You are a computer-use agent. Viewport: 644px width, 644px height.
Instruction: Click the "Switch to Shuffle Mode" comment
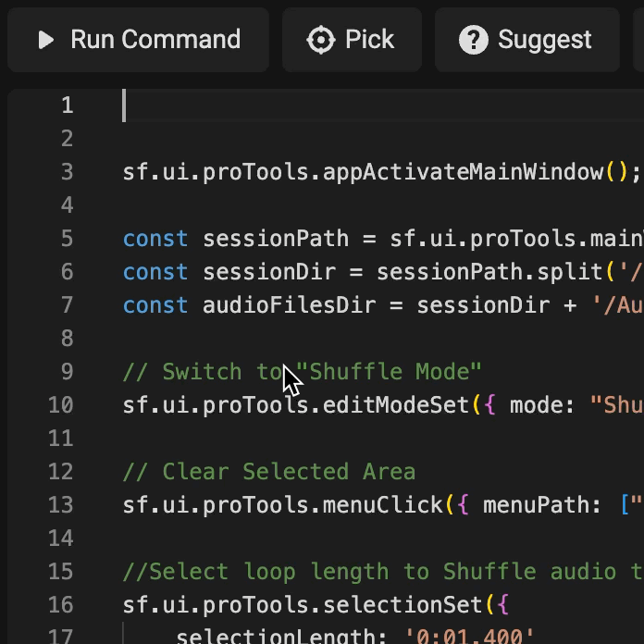[303, 372]
